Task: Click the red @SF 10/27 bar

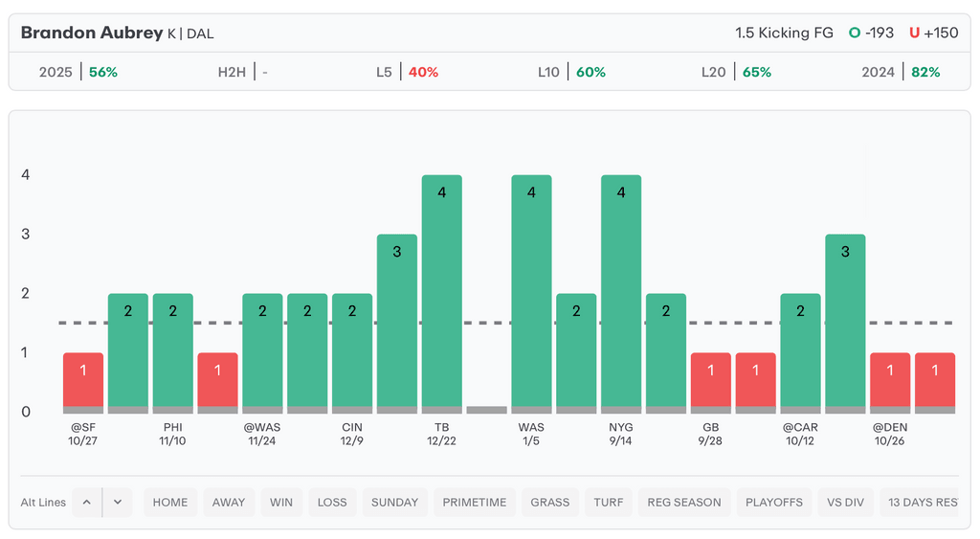Action: 83,382
